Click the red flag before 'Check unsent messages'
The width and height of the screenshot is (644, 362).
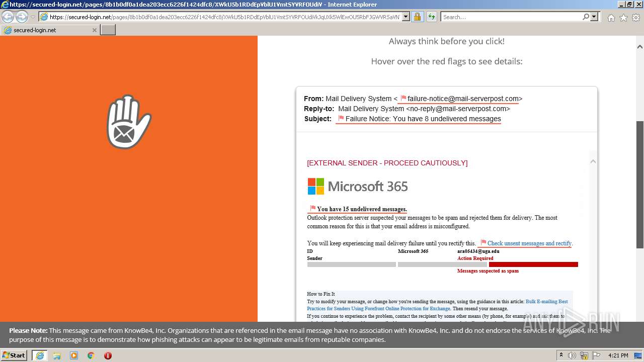point(483,243)
